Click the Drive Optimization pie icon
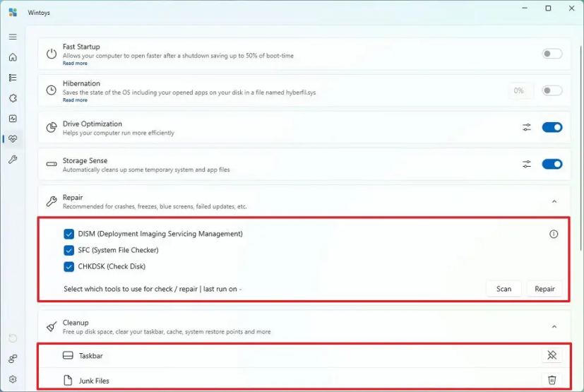The height and width of the screenshot is (392, 584). [52, 127]
